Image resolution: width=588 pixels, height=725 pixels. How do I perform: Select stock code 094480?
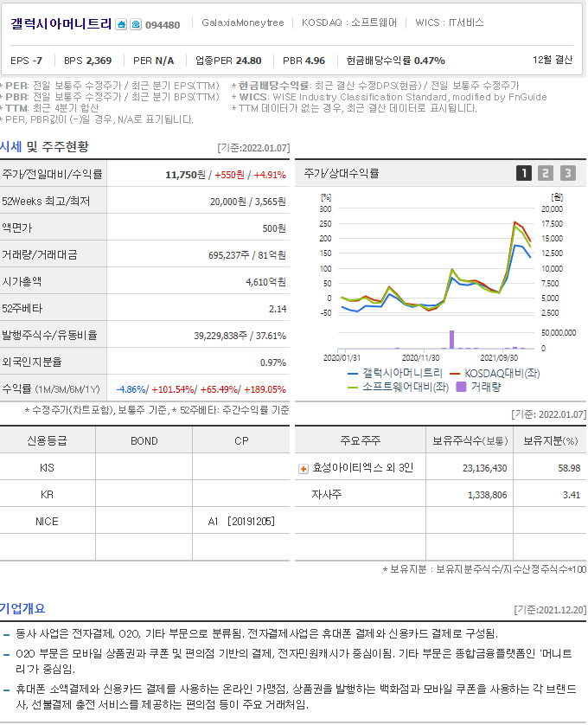(163, 25)
